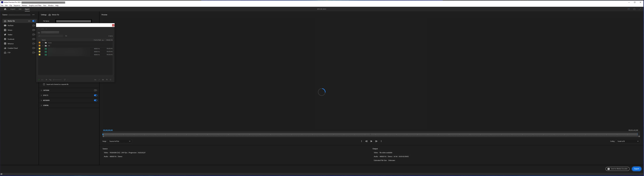
Task: Check Export each channel as separate file
Action: click(44, 84)
